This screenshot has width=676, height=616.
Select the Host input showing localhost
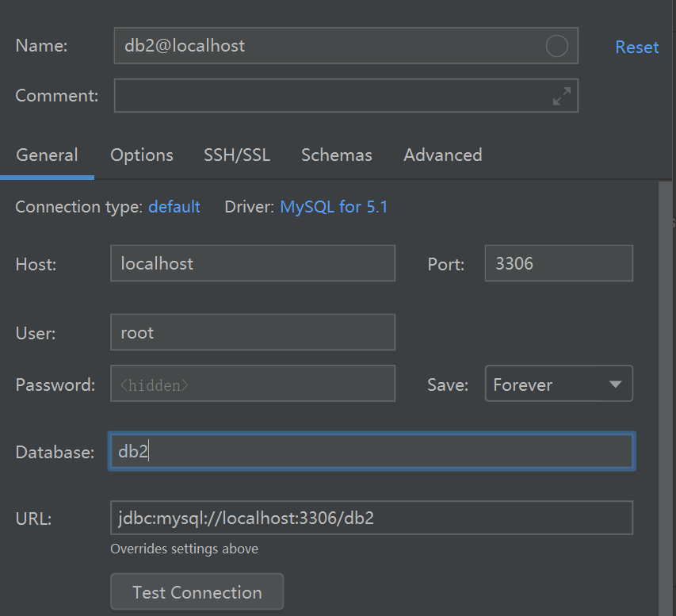coord(252,263)
